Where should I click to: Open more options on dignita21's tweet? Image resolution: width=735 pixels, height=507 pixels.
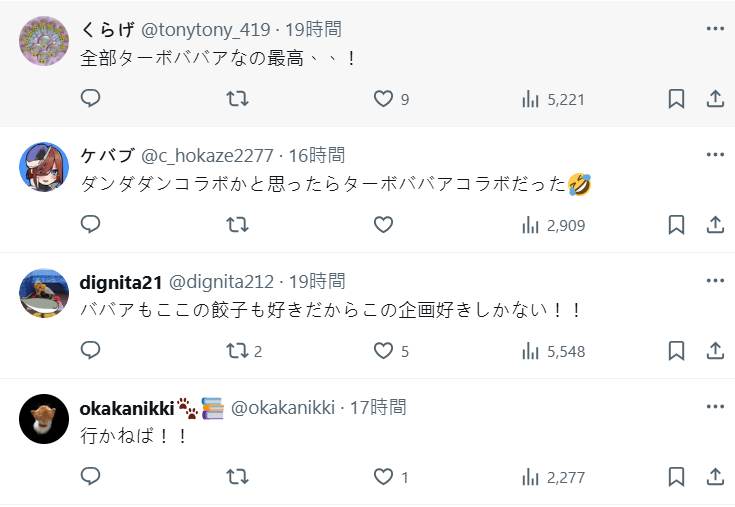coord(715,281)
